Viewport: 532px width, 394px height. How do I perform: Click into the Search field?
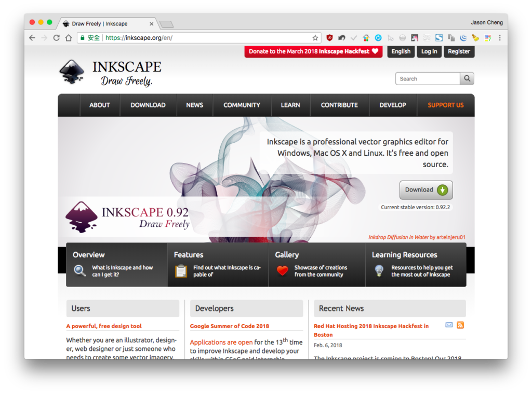pyautogui.click(x=428, y=79)
